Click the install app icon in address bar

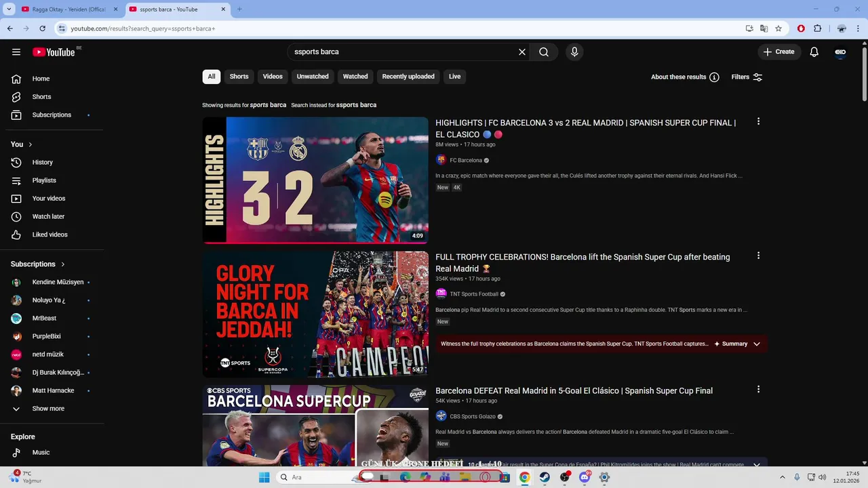(x=749, y=28)
